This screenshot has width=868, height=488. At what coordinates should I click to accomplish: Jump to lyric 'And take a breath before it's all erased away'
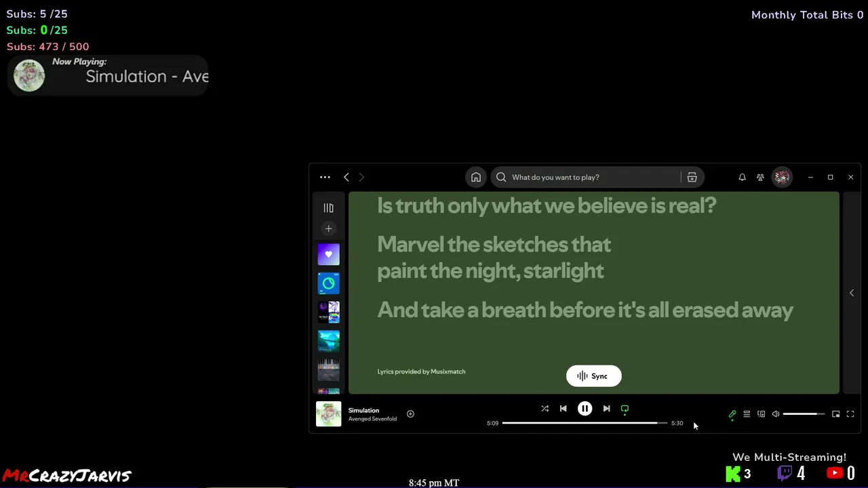point(585,310)
